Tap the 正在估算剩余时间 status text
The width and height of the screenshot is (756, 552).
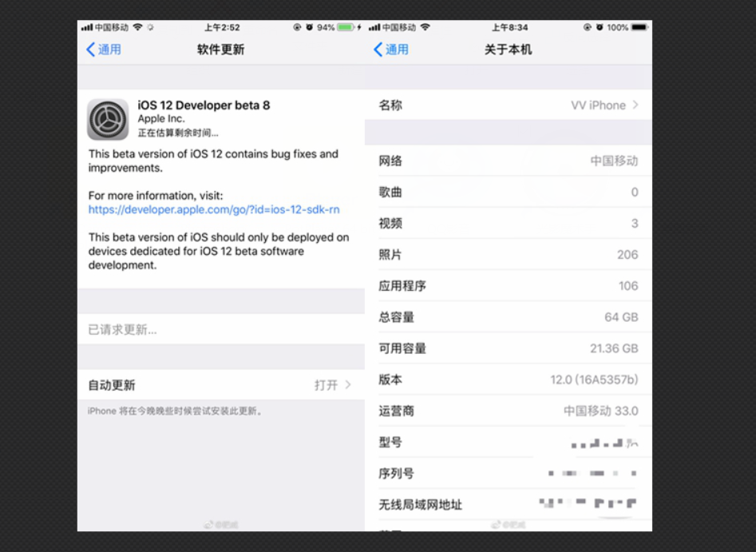click(x=178, y=133)
